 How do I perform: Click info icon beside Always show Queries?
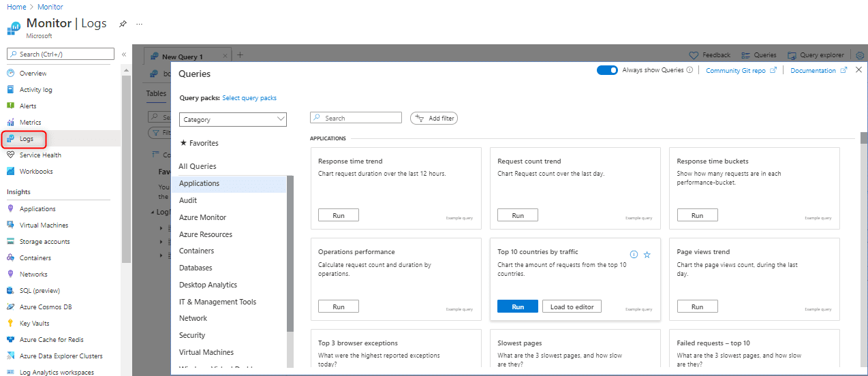click(689, 70)
